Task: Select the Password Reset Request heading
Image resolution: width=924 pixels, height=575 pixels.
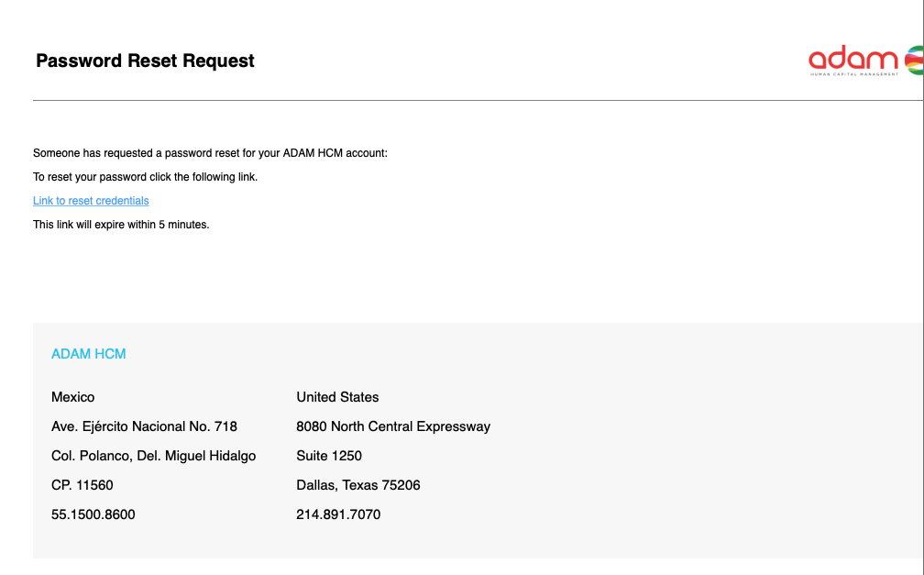Action: (x=145, y=61)
